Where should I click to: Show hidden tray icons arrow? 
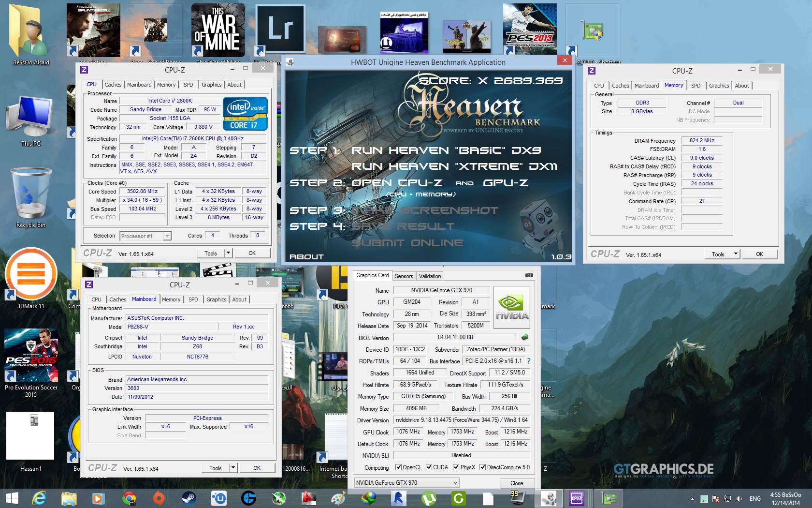pyautogui.click(x=692, y=499)
